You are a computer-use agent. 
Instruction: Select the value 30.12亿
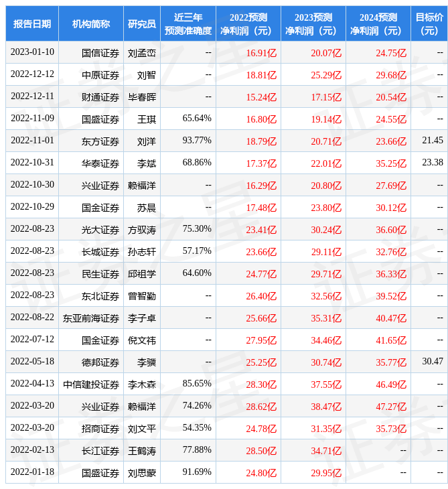point(391,208)
